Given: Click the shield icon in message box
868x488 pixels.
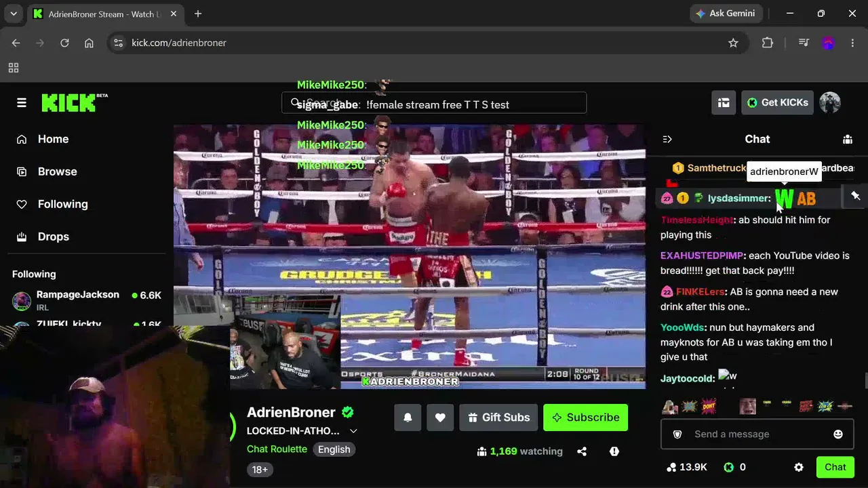Looking at the screenshot, I should pyautogui.click(x=677, y=434).
